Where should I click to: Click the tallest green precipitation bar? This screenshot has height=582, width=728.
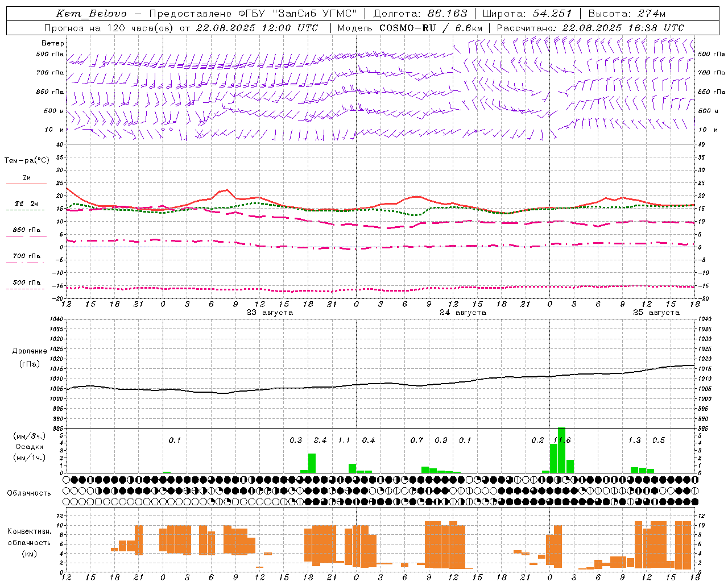tap(561, 450)
